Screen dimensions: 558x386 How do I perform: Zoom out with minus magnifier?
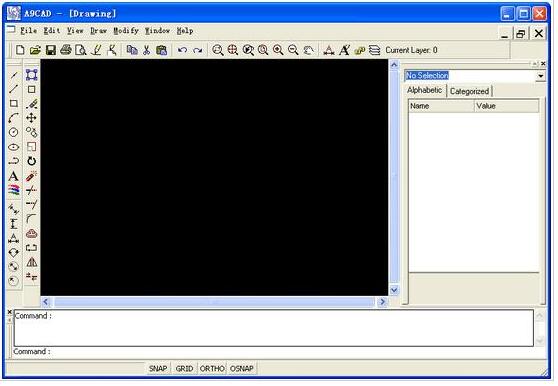293,50
